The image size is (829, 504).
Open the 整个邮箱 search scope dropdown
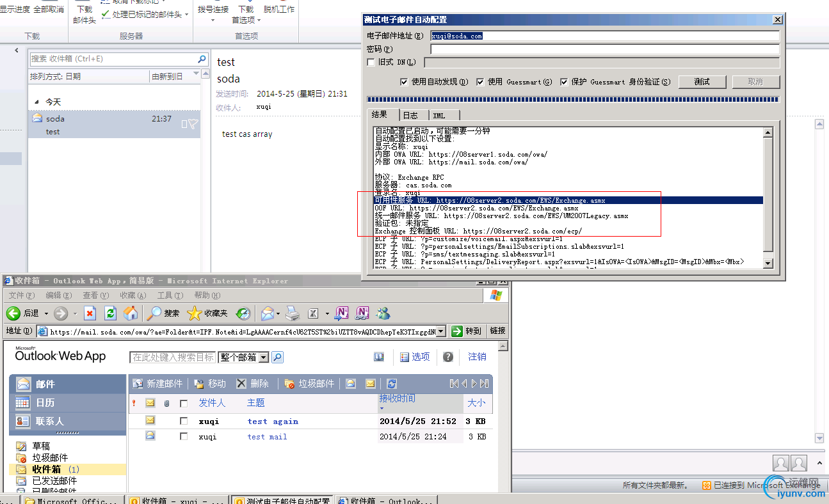(264, 358)
